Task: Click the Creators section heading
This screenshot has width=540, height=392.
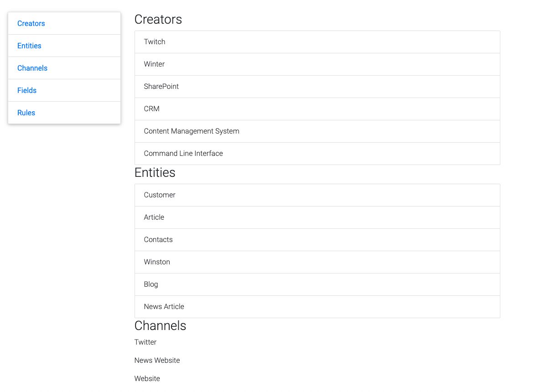Action: (158, 19)
